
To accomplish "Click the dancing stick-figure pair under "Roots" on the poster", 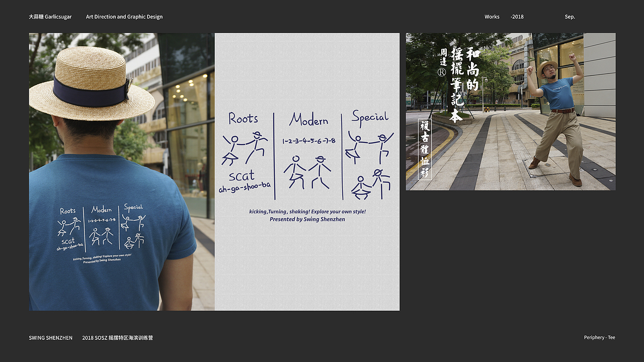I will 245,149.
